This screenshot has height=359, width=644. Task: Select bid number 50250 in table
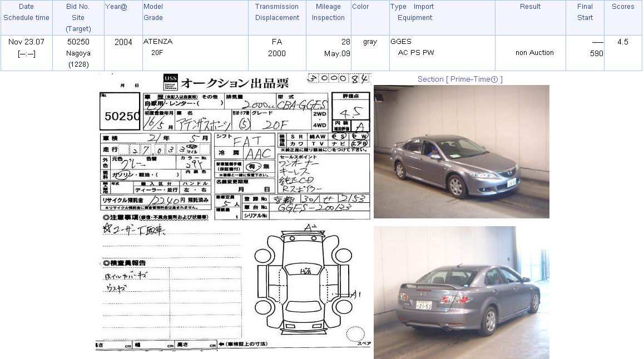(78, 42)
